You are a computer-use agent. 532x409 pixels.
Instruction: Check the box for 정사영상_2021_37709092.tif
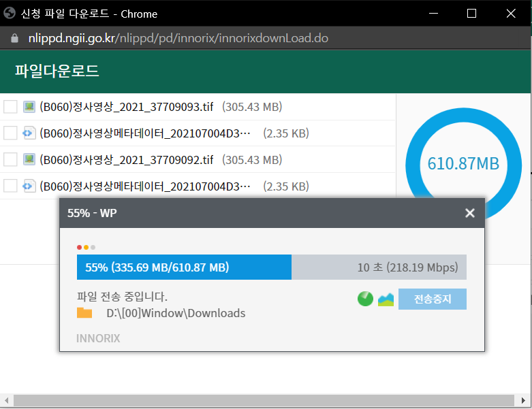coord(10,160)
